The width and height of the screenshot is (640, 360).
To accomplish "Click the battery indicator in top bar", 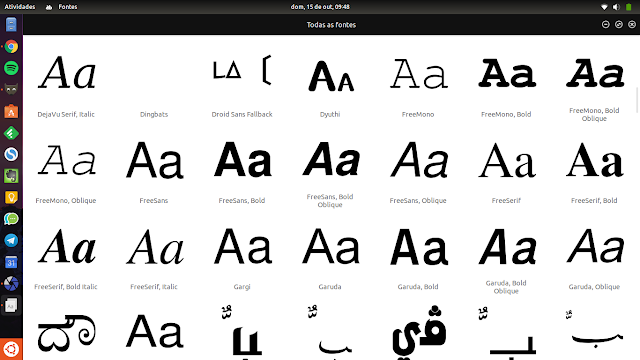I will 629,7.
